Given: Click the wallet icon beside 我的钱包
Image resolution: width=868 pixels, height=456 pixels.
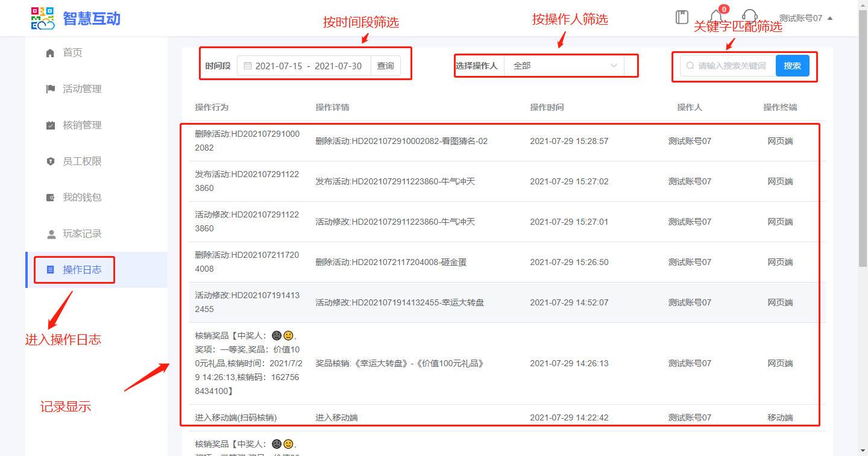Looking at the screenshot, I should [x=51, y=198].
